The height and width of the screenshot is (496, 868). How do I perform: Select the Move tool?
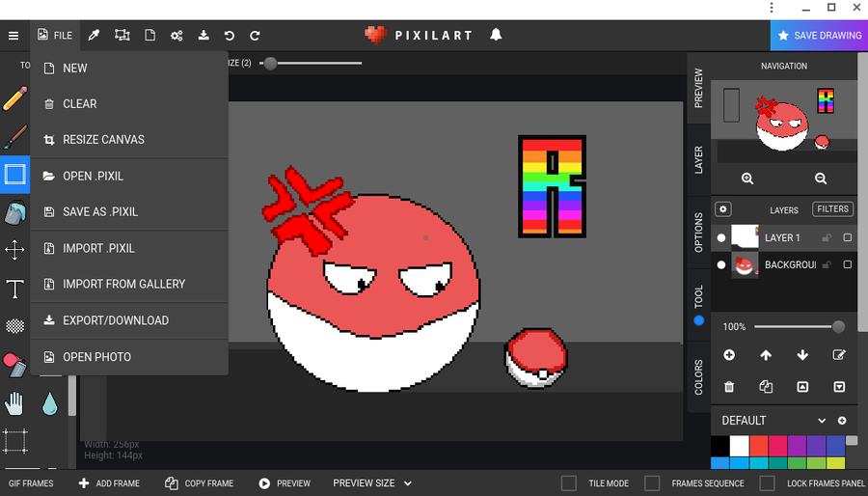[x=14, y=250]
